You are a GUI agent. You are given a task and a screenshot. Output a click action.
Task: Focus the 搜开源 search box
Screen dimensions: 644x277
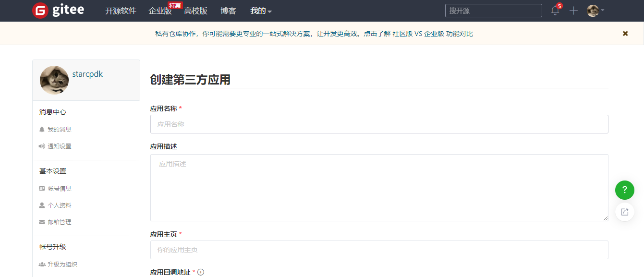point(493,11)
